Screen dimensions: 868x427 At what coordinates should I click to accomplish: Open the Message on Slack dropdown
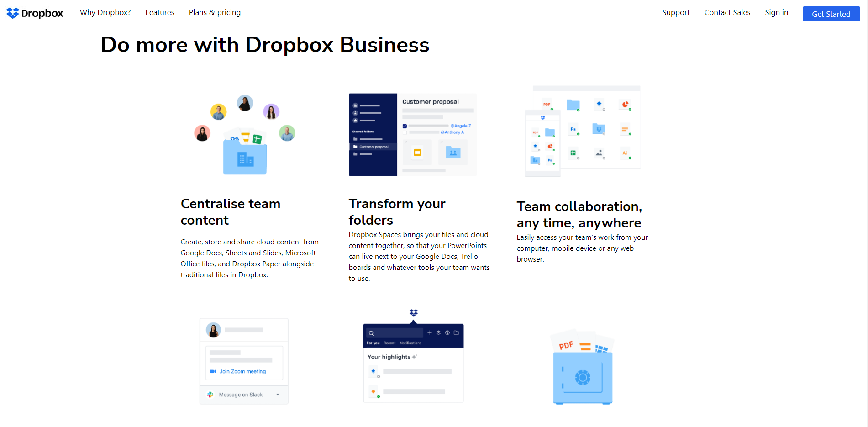tap(278, 395)
